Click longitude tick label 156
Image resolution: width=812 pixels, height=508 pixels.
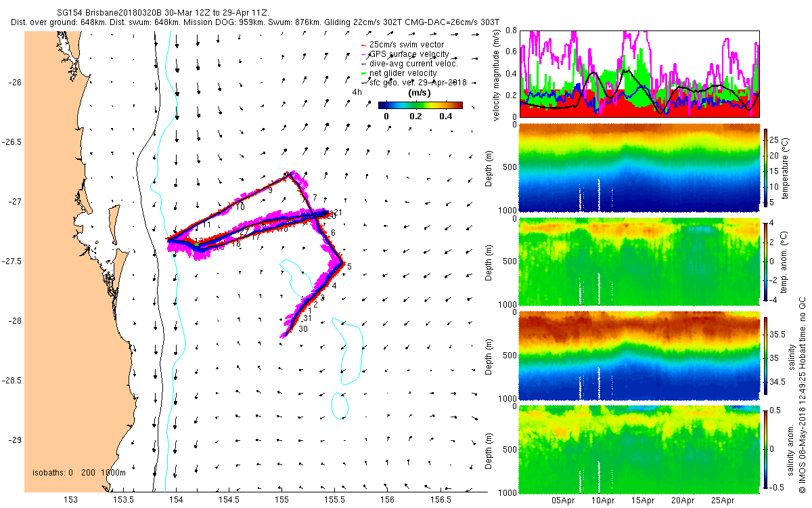(387, 500)
